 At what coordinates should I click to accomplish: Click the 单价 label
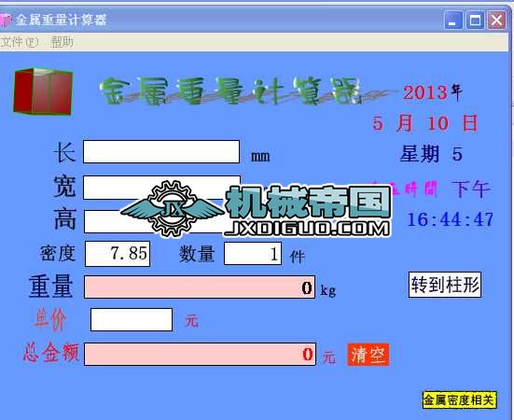tap(49, 319)
